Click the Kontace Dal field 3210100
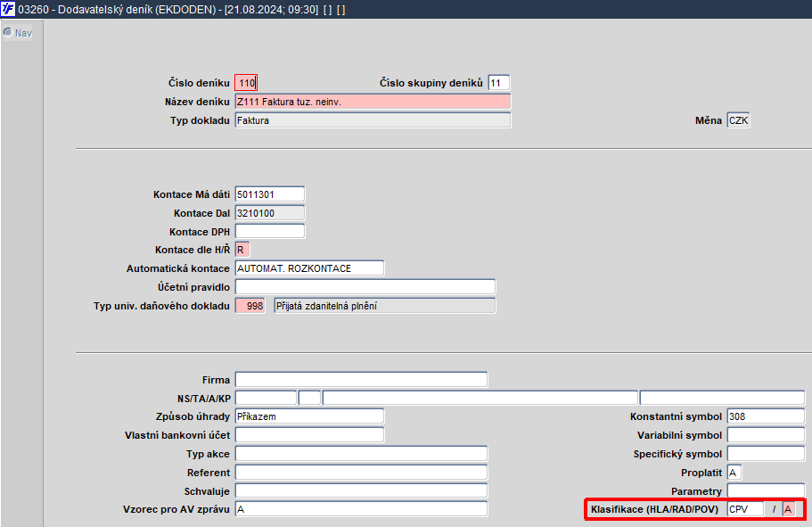This screenshot has height=527, width=812. tap(270, 213)
